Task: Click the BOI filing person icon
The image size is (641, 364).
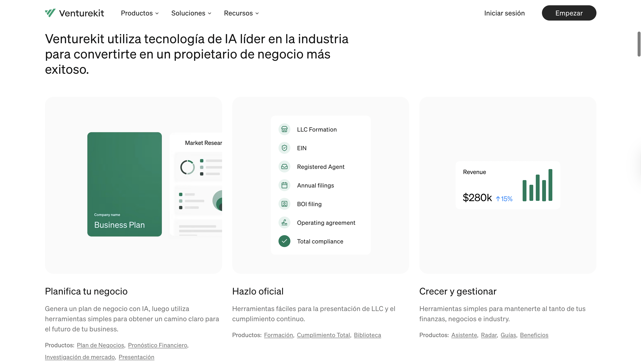Action: [x=284, y=204]
